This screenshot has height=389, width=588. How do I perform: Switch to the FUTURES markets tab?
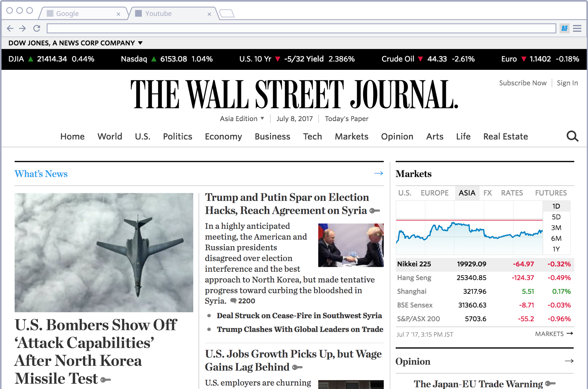pyautogui.click(x=551, y=193)
